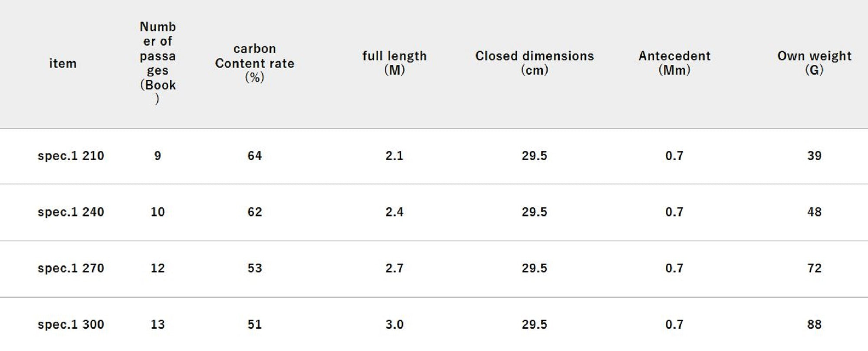The image size is (868, 351).
Task: Select carbon content value 53
Action: [255, 268]
